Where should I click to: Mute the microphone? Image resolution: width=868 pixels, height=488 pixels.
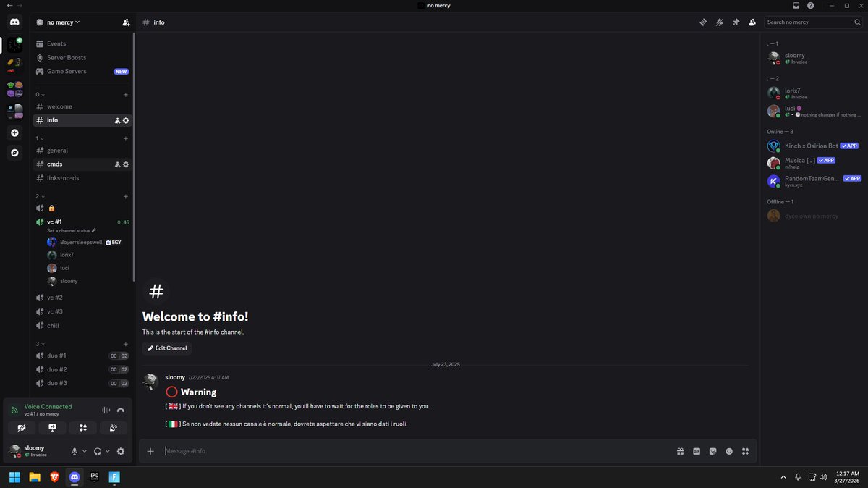74,451
